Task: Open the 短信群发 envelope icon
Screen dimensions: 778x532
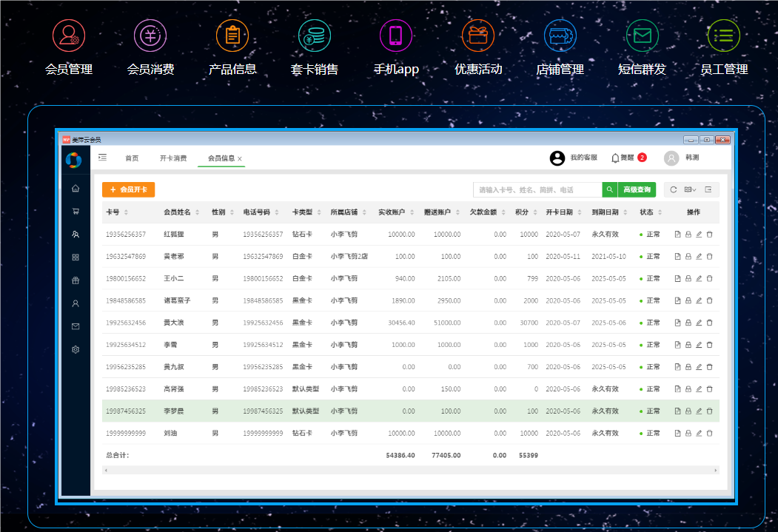Action: click(x=642, y=36)
